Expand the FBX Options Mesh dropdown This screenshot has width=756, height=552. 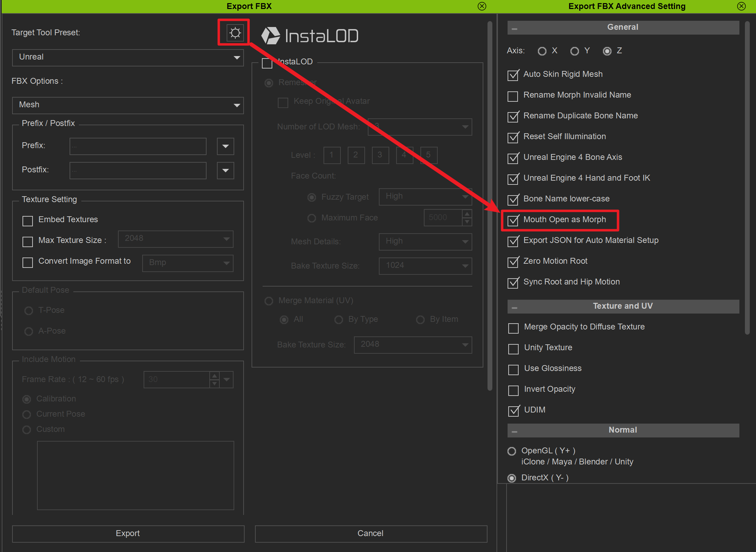[x=128, y=105]
